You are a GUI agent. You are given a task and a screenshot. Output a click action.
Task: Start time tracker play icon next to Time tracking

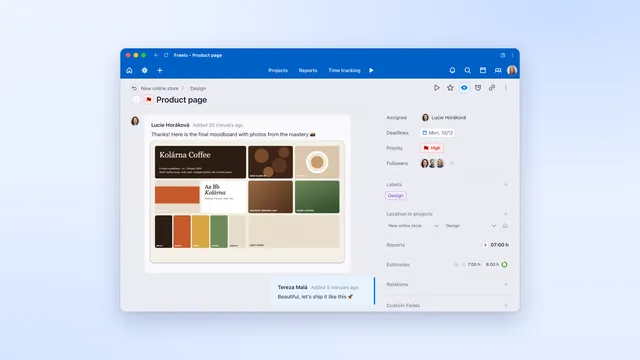coord(371,70)
